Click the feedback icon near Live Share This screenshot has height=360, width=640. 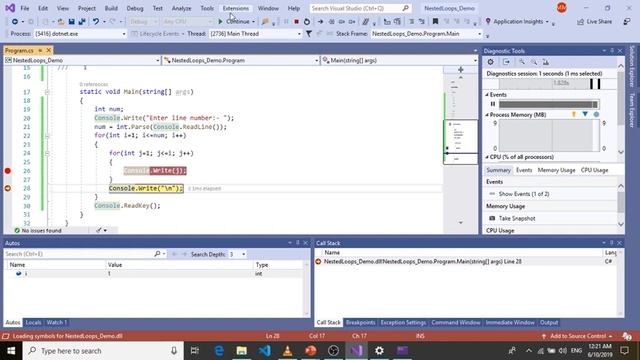coord(627,22)
